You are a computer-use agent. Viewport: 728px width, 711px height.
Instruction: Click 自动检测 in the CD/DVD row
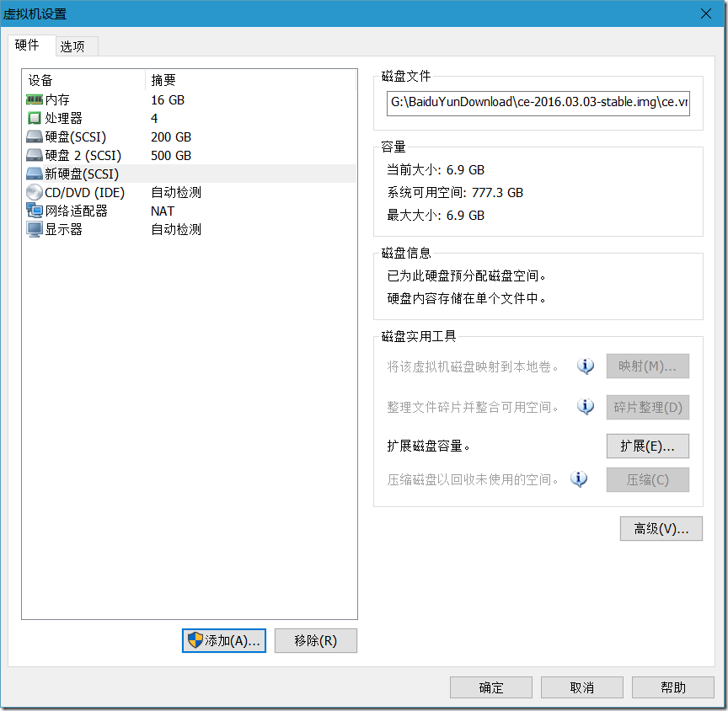coord(176,192)
